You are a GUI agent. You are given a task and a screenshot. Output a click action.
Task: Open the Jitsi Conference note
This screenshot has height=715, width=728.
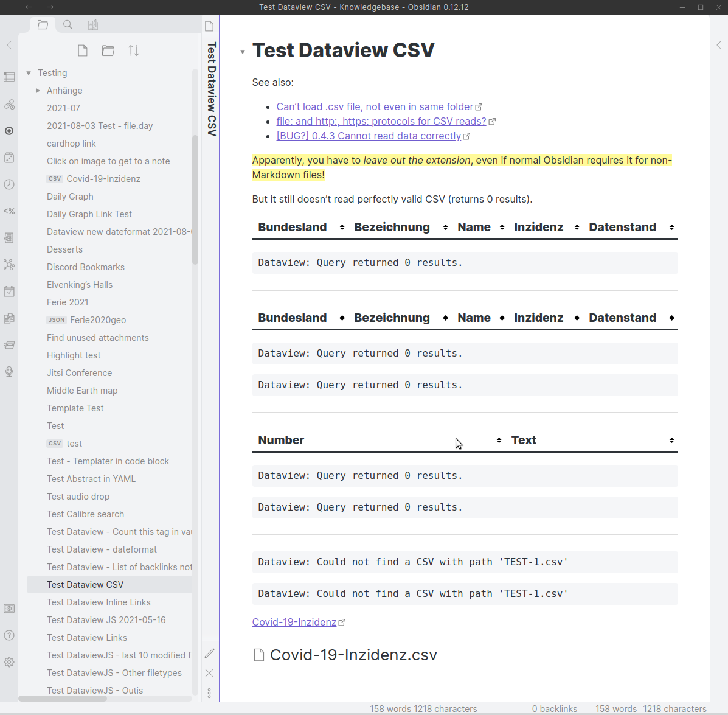[80, 373]
